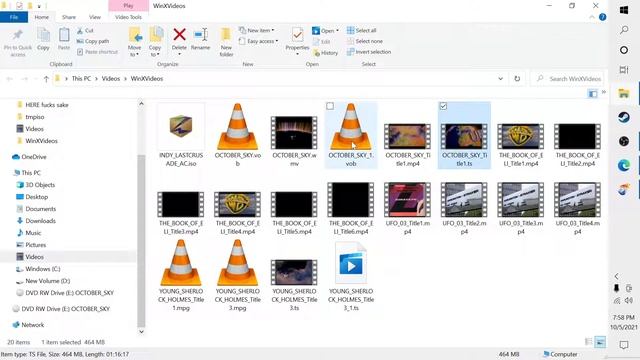Create a New folder from ribbon
This screenshot has width=640, height=360.
226,42
